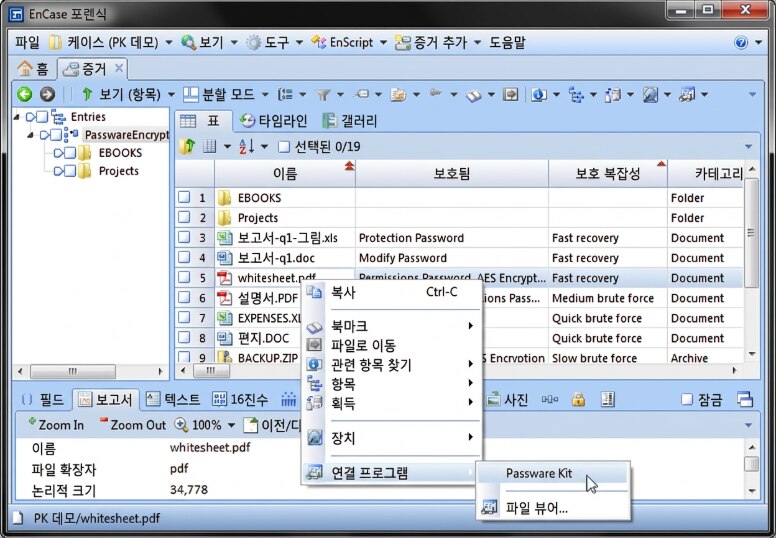Image resolution: width=776 pixels, height=538 pixels.
Task: Open the 보기 (항목) dropdown
Action: (x=171, y=94)
